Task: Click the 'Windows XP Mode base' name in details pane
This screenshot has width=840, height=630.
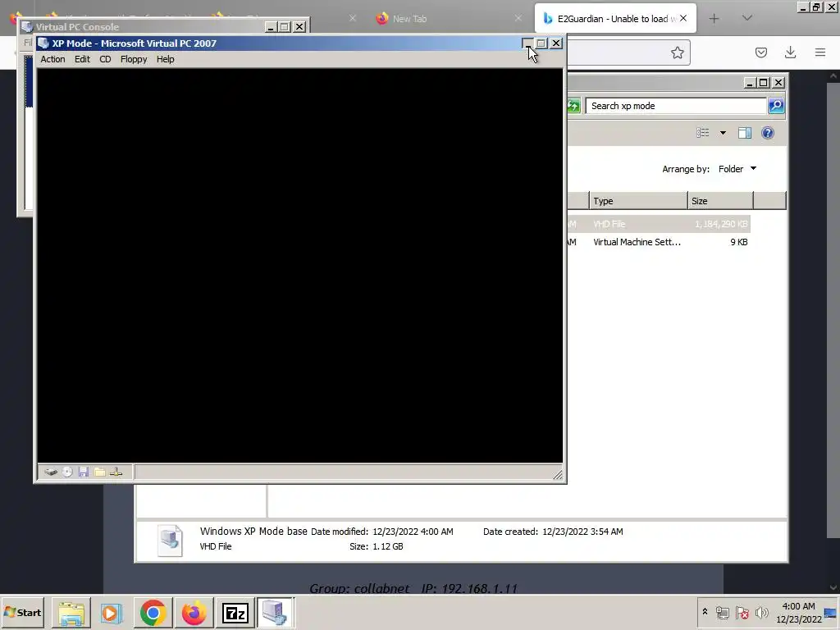Action: pyautogui.click(x=253, y=532)
